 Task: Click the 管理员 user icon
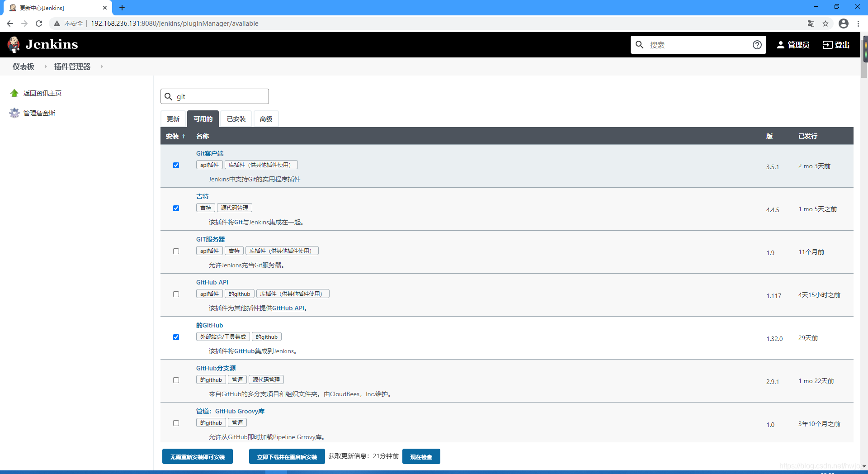(781, 45)
